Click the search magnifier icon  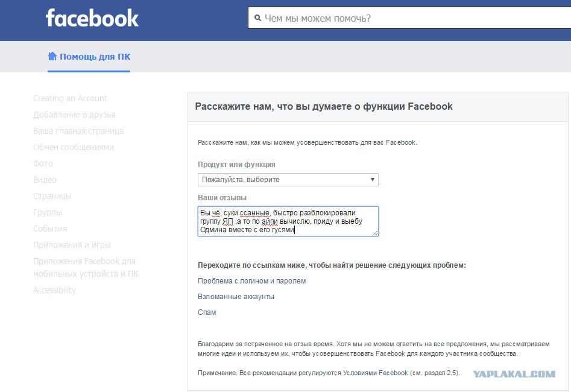point(257,18)
